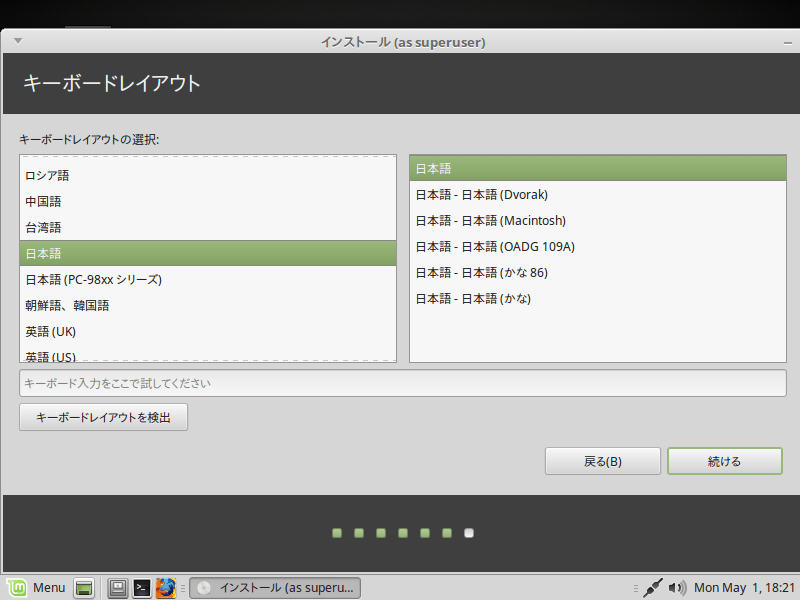Screen dimensions: 800x600
Task: Open the network connection tray icon
Action: (653, 588)
